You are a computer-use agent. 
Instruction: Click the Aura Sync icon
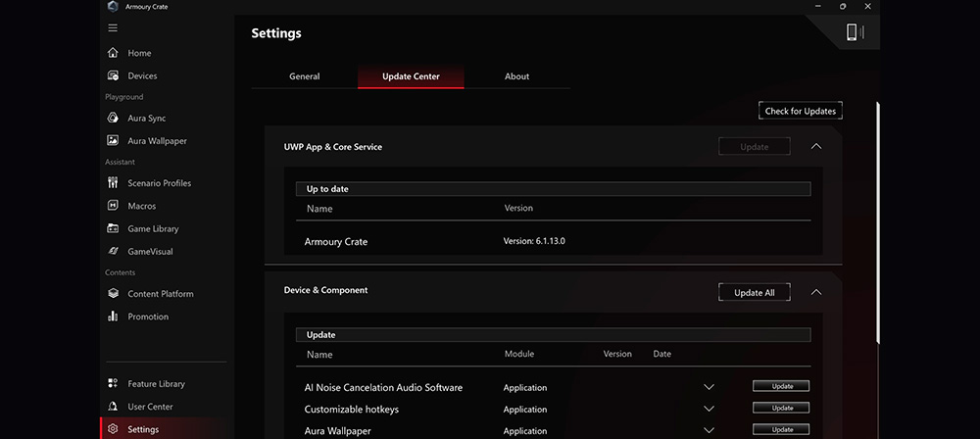(x=113, y=118)
